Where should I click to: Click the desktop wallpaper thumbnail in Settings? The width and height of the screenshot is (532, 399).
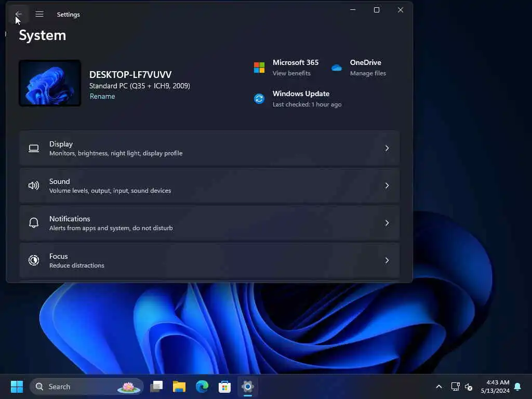coord(50,83)
